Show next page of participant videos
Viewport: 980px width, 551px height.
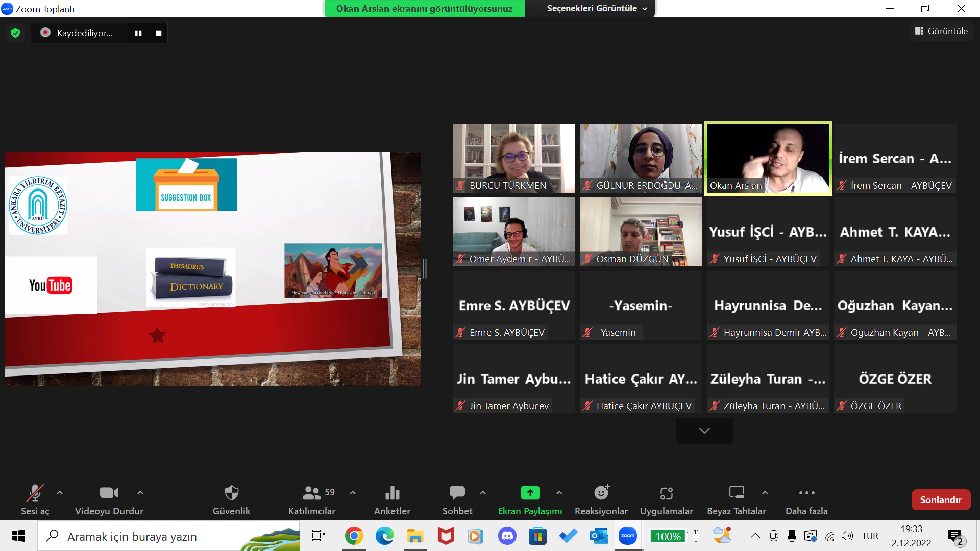tap(704, 431)
